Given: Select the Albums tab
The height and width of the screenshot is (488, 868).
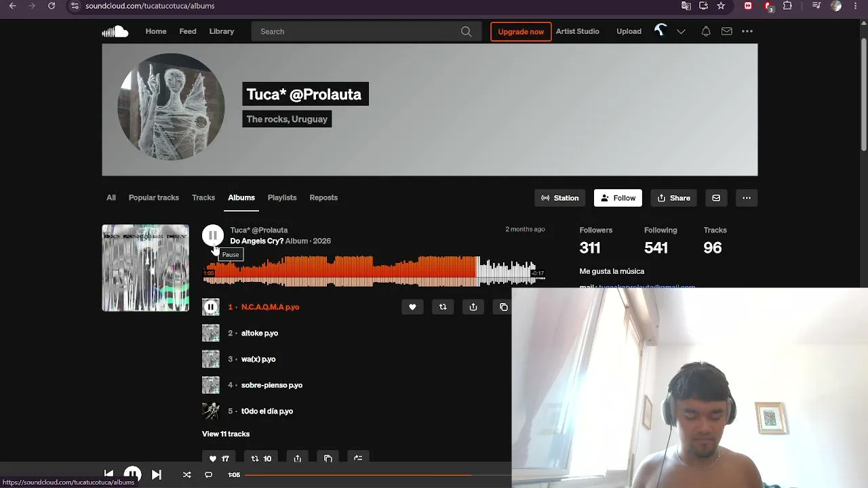Looking at the screenshot, I should pyautogui.click(x=241, y=198).
